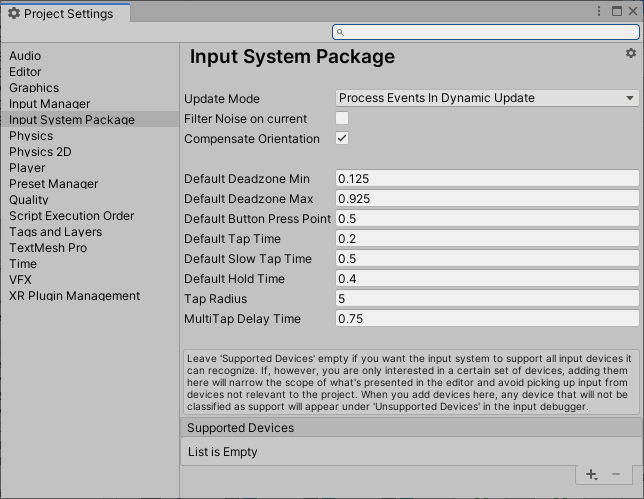Click the Supported Devices help text box
This screenshot has height=499, width=644.
coord(411,382)
